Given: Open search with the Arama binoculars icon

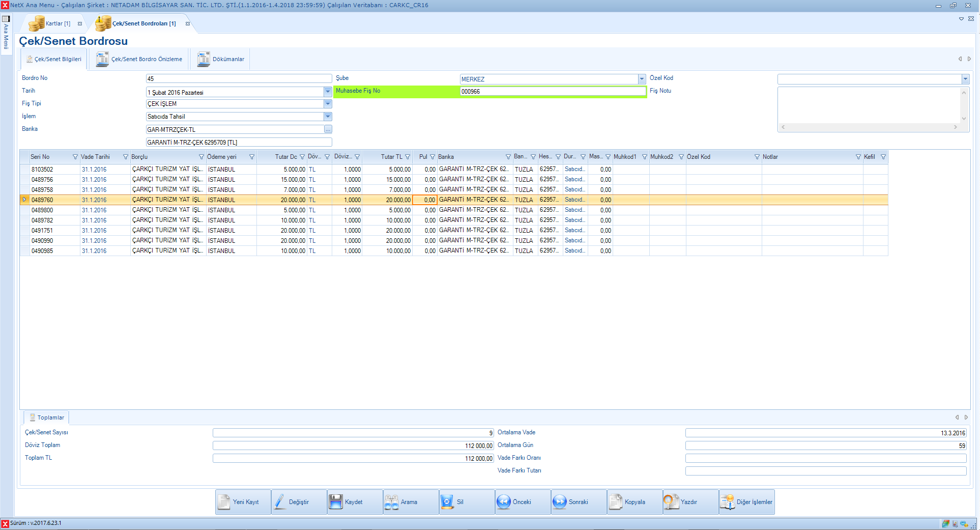Looking at the screenshot, I should [391, 502].
